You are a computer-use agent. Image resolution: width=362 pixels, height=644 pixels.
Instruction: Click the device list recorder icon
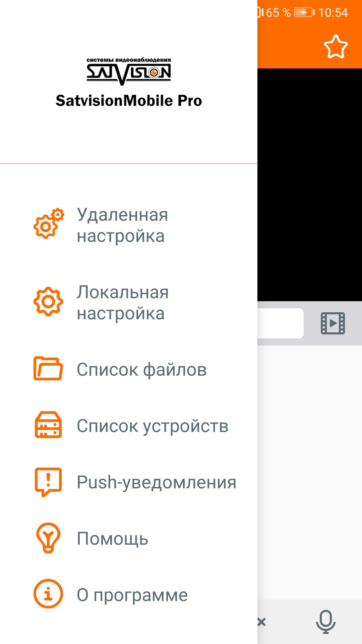(48, 425)
